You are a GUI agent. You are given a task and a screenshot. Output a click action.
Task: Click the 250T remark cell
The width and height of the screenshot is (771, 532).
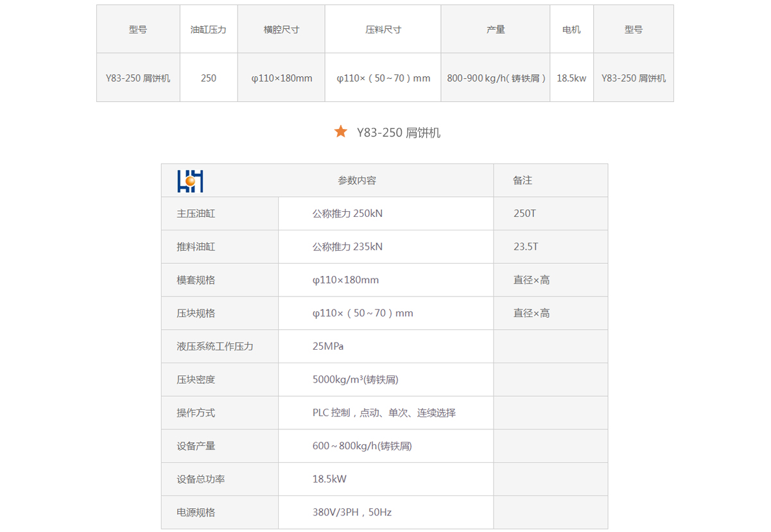click(x=524, y=214)
